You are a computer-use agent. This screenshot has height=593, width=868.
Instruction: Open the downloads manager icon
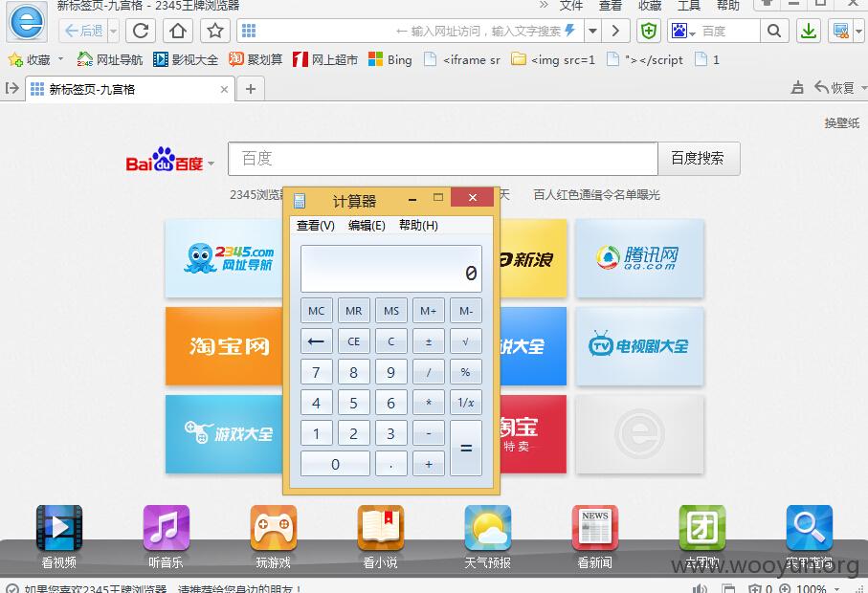coord(809,31)
